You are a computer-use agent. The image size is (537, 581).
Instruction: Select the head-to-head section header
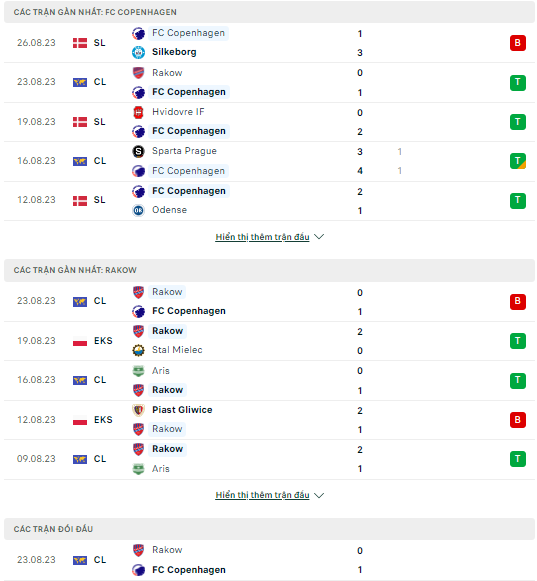269,529
